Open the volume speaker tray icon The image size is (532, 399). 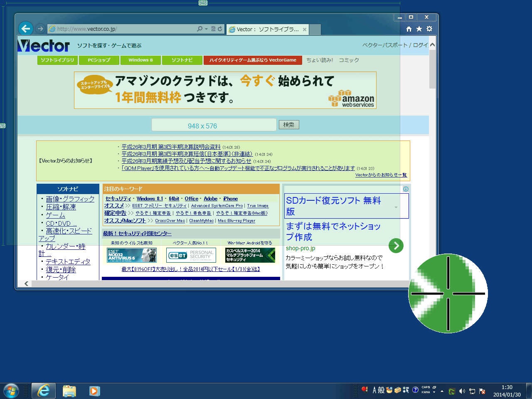462,391
